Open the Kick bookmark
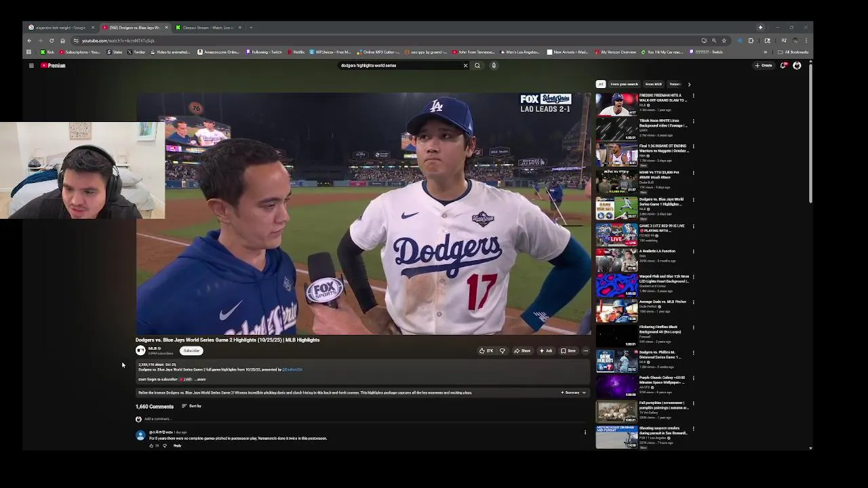 [x=47, y=52]
